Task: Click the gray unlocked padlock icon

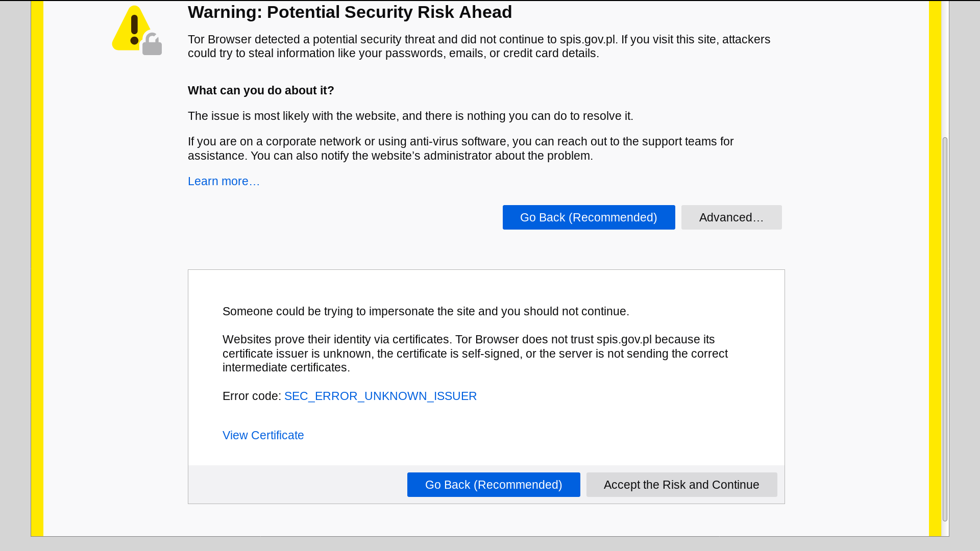Action: click(152, 44)
